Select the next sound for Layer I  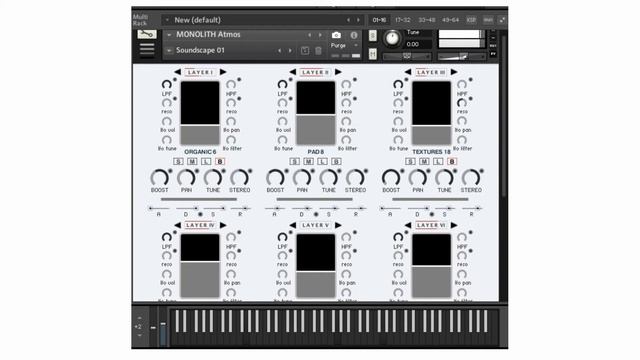223,72
